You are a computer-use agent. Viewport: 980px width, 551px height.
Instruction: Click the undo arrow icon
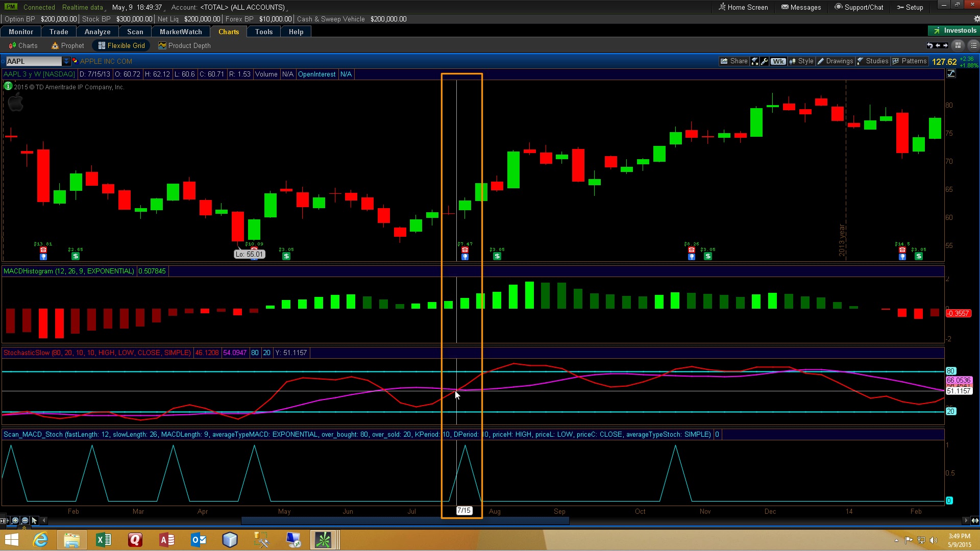(x=929, y=45)
